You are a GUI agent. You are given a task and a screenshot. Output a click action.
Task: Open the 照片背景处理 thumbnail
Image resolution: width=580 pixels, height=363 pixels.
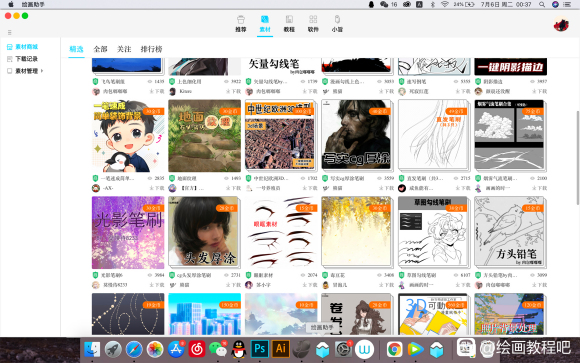(x=510, y=314)
